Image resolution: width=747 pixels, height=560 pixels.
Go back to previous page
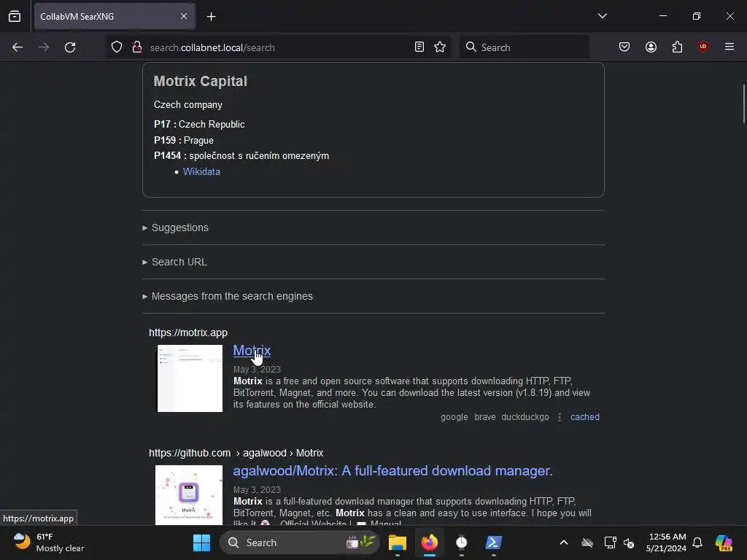pos(18,47)
